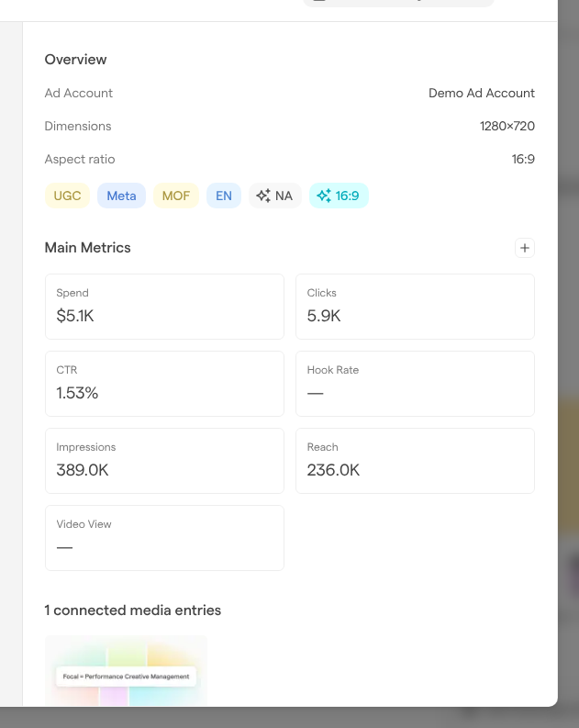Open the Impressions metric card

coord(164,461)
